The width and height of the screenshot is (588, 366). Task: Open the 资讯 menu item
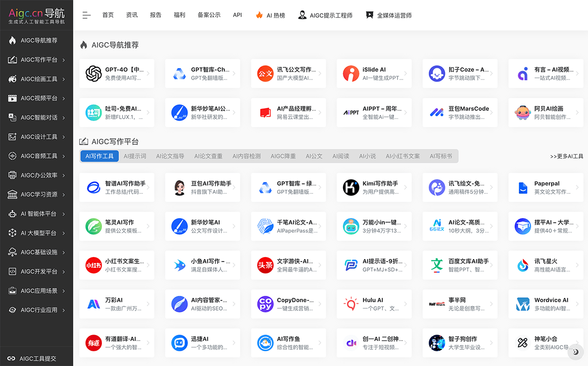pos(131,15)
